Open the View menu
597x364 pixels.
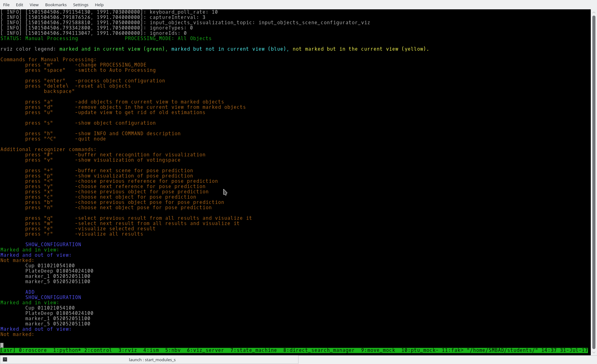[x=34, y=5]
